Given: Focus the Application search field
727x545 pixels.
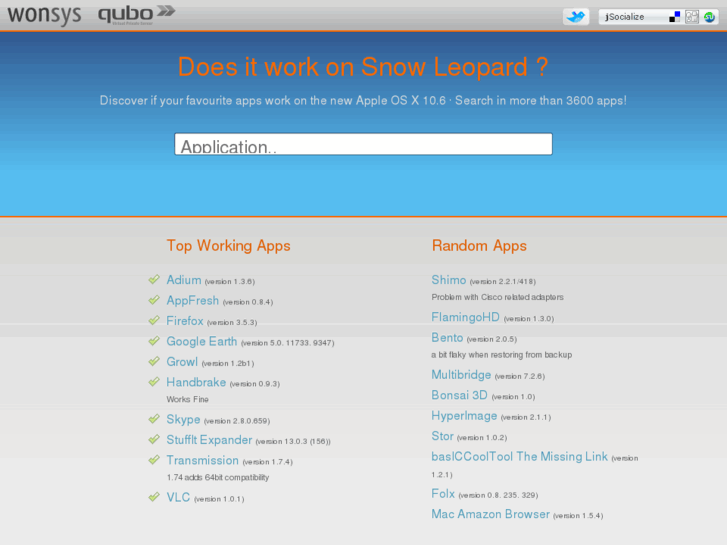Looking at the screenshot, I should 363,144.
